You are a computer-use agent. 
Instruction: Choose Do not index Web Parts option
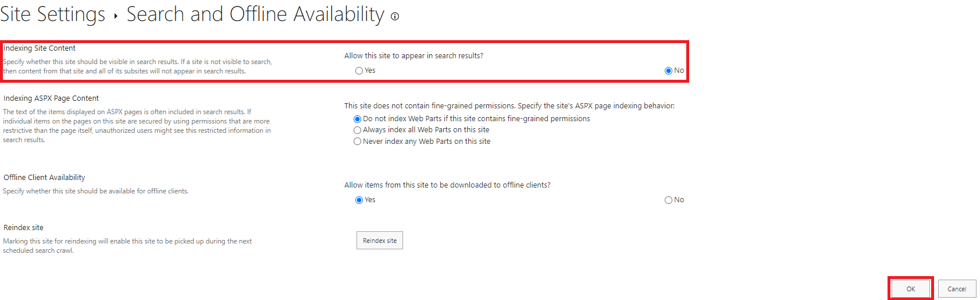click(357, 119)
